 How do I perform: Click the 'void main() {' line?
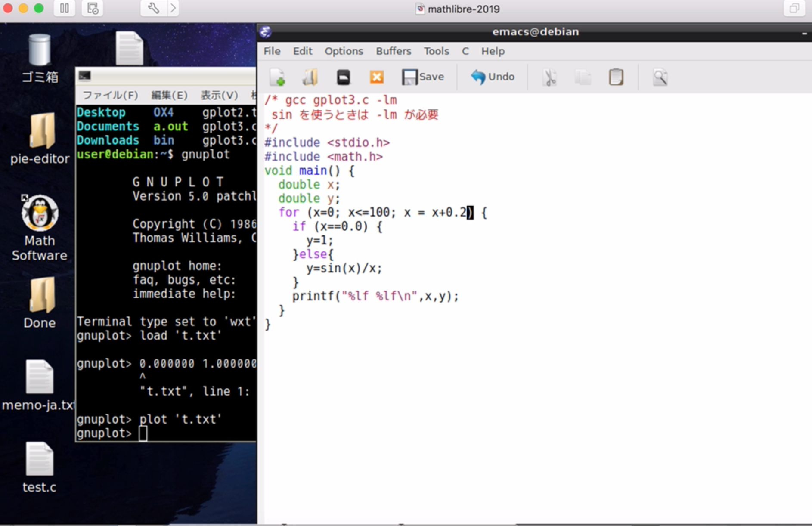[310, 170]
